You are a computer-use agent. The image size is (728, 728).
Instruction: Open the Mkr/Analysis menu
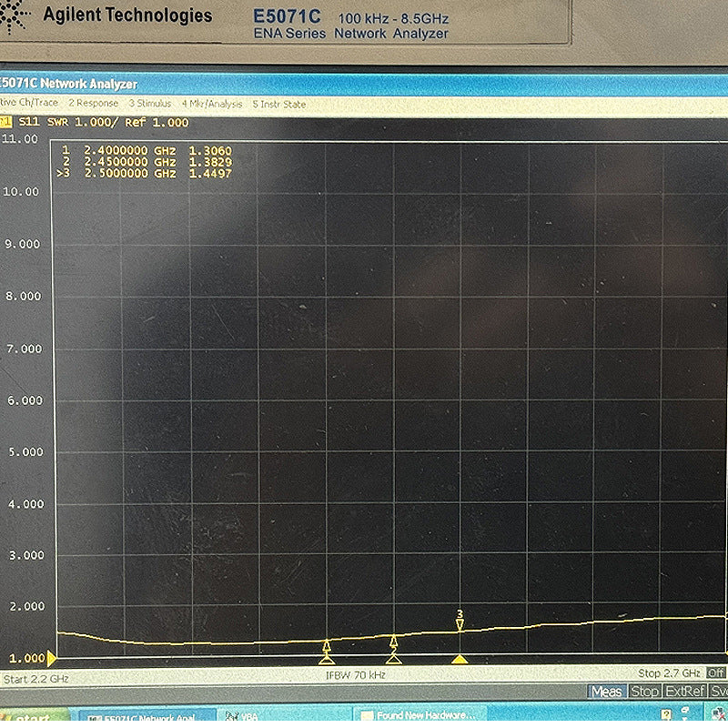(x=212, y=104)
